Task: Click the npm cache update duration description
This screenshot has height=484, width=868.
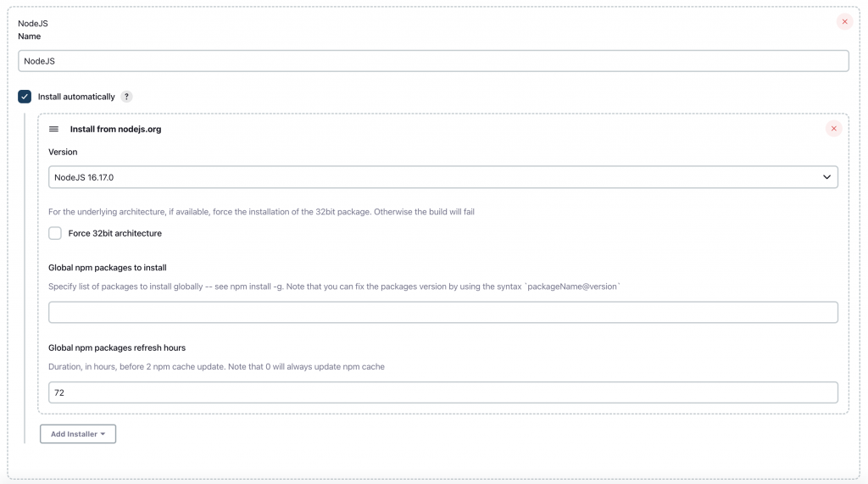Action: (216, 366)
